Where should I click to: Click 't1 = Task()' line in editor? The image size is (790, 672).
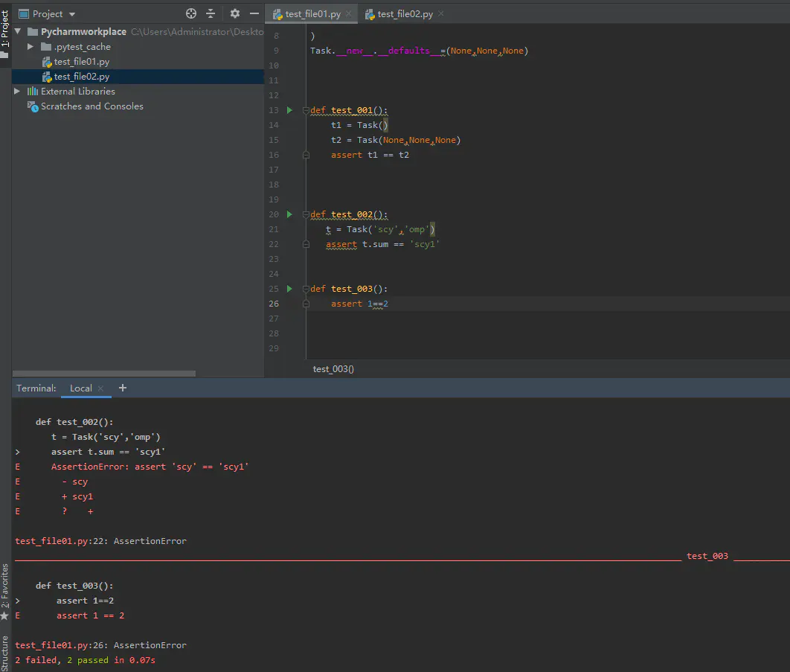point(359,125)
